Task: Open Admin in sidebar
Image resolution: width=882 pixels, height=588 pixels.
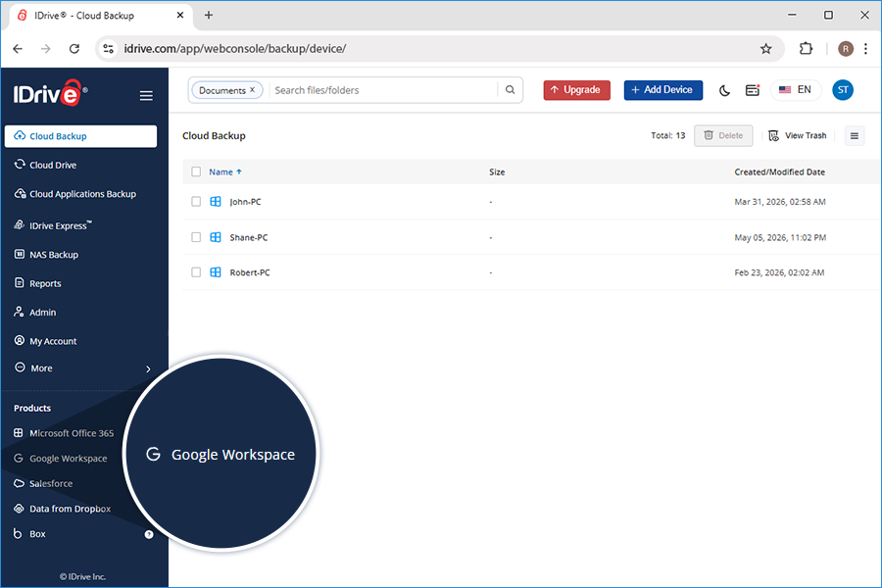Action: click(x=35, y=313)
